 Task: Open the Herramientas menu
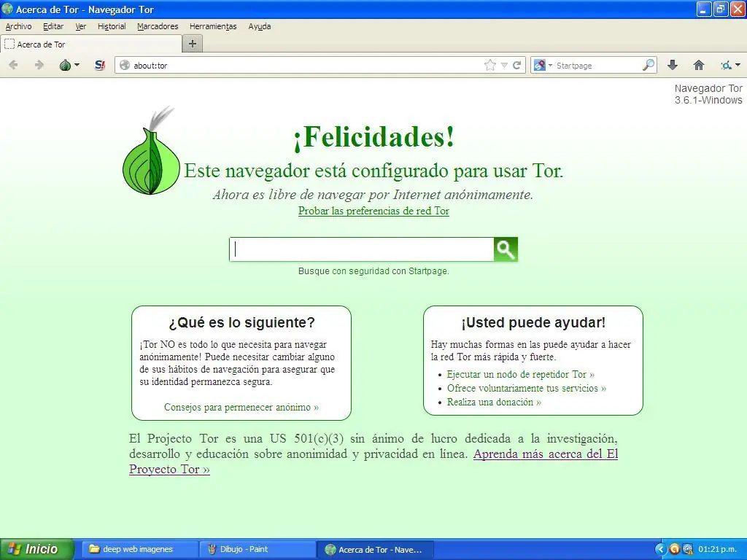point(213,26)
